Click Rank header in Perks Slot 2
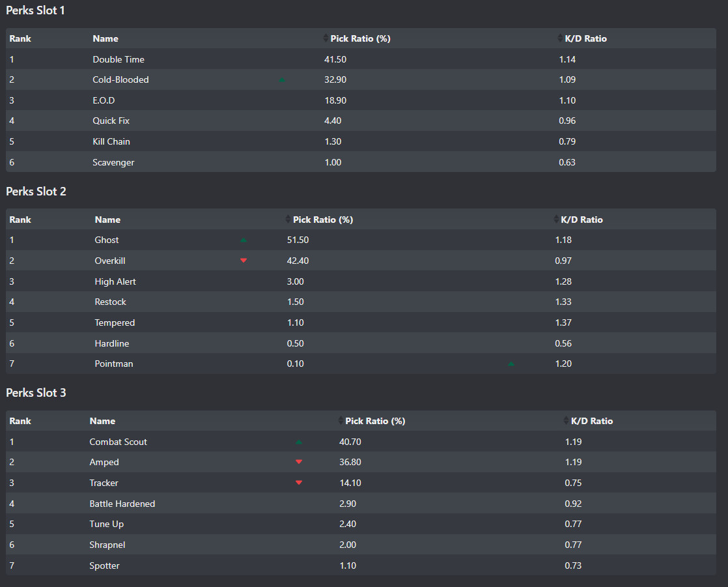This screenshot has width=728, height=587. 20,220
